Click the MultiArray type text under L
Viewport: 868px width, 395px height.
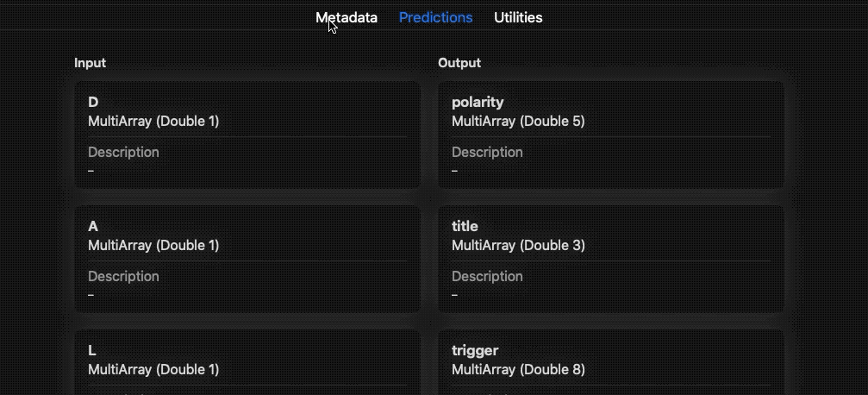153,369
